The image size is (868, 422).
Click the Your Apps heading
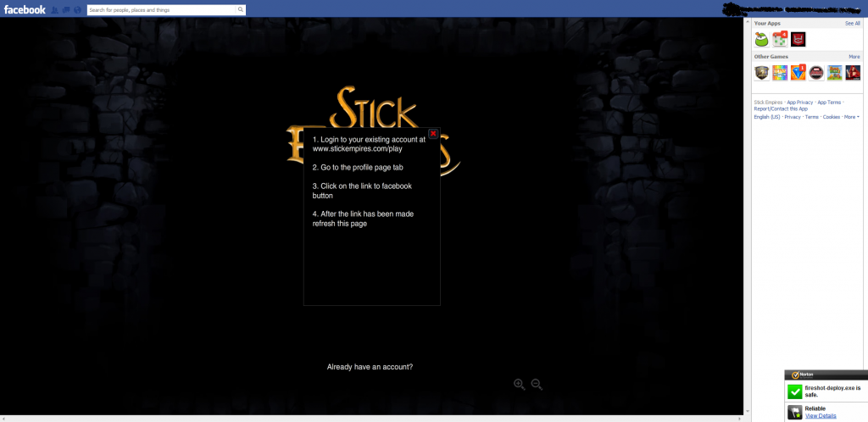point(767,23)
